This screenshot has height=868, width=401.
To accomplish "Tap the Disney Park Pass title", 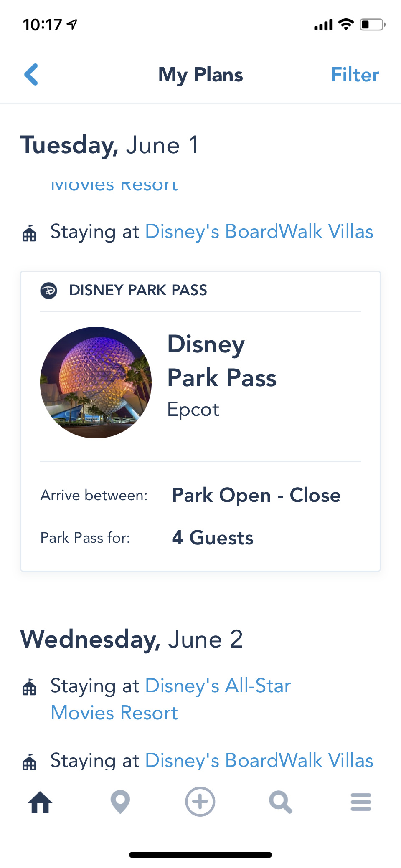I will (x=221, y=361).
